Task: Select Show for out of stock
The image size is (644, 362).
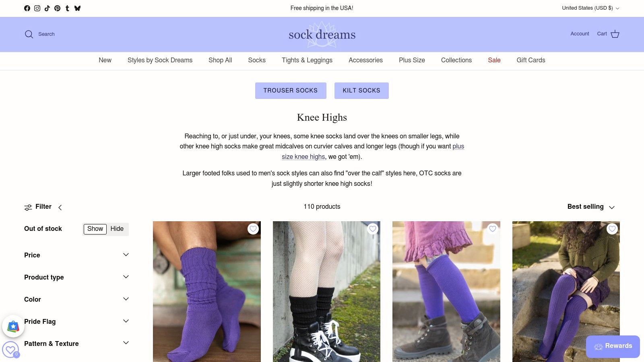Action: click(x=95, y=229)
